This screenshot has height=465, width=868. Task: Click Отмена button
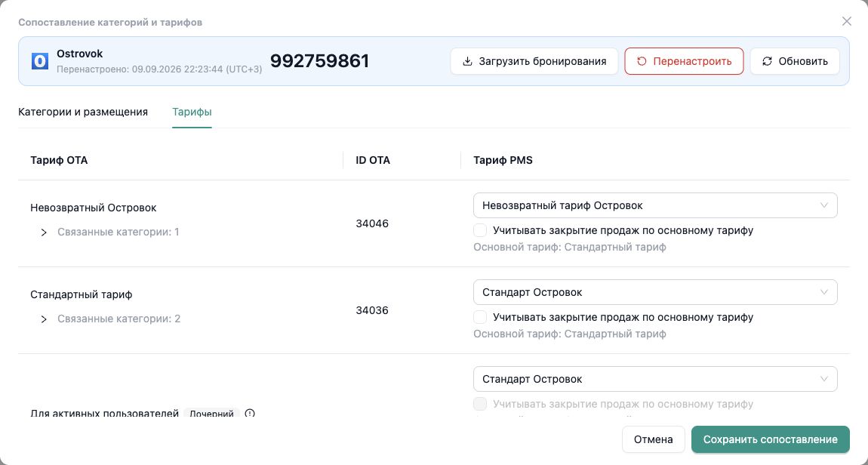653,439
